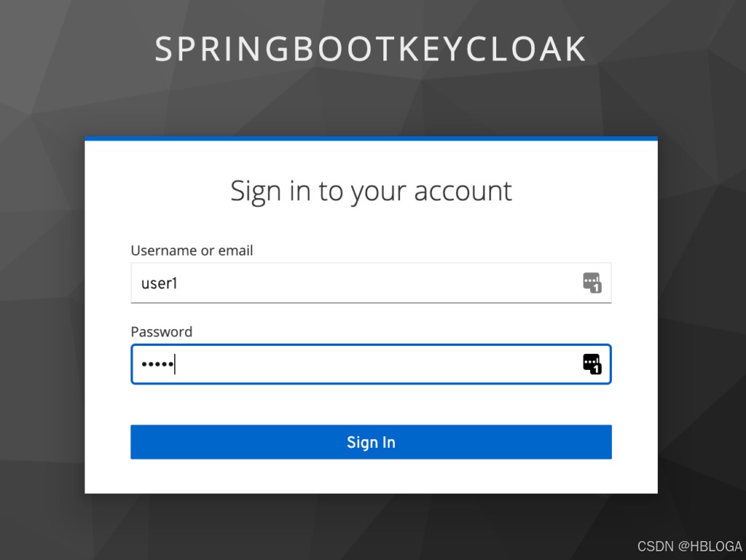This screenshot has height=560, width=746.
Task: Click the SPRINGBOOTKEYCLOAK realm title
Action: coord(371,49)
